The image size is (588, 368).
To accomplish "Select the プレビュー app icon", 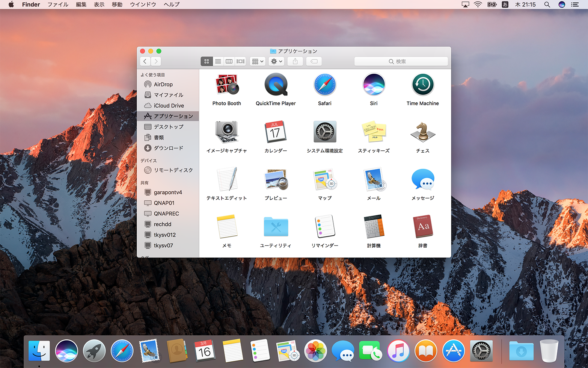I will (x=276, y=180).
